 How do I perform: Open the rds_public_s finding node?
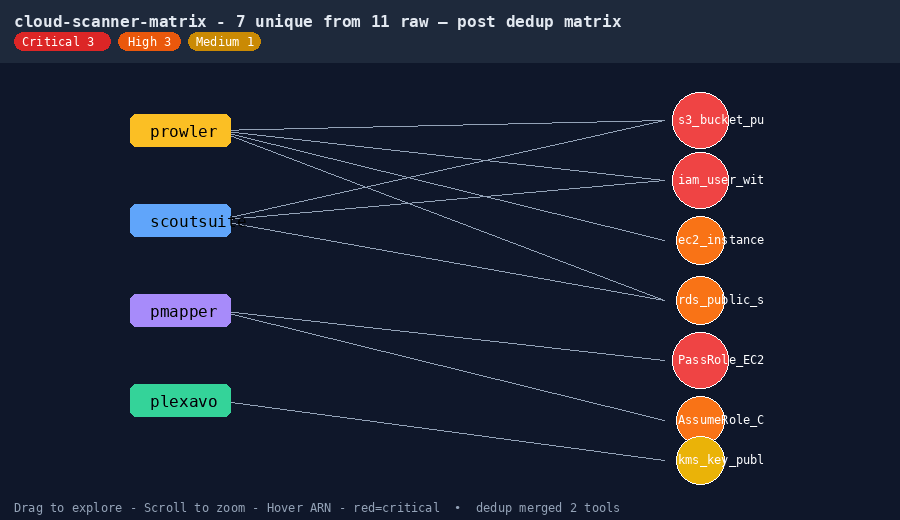click(700, 300)
